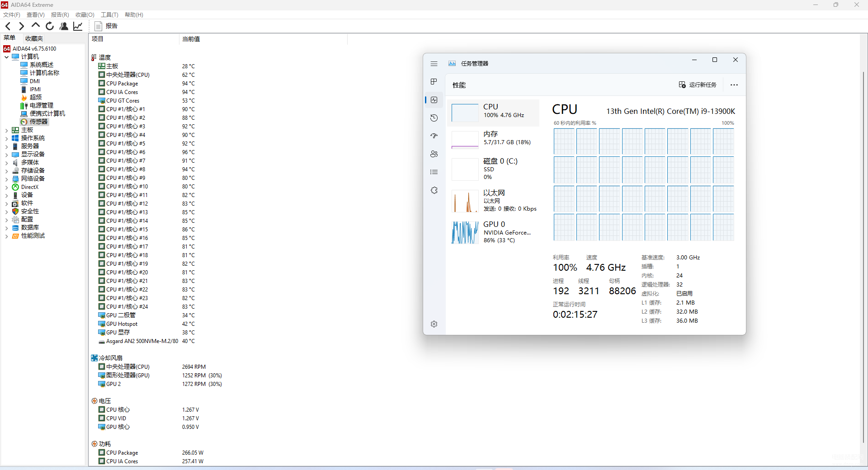
Task: Open the 报告(R) menu
Action: (60, 15)
